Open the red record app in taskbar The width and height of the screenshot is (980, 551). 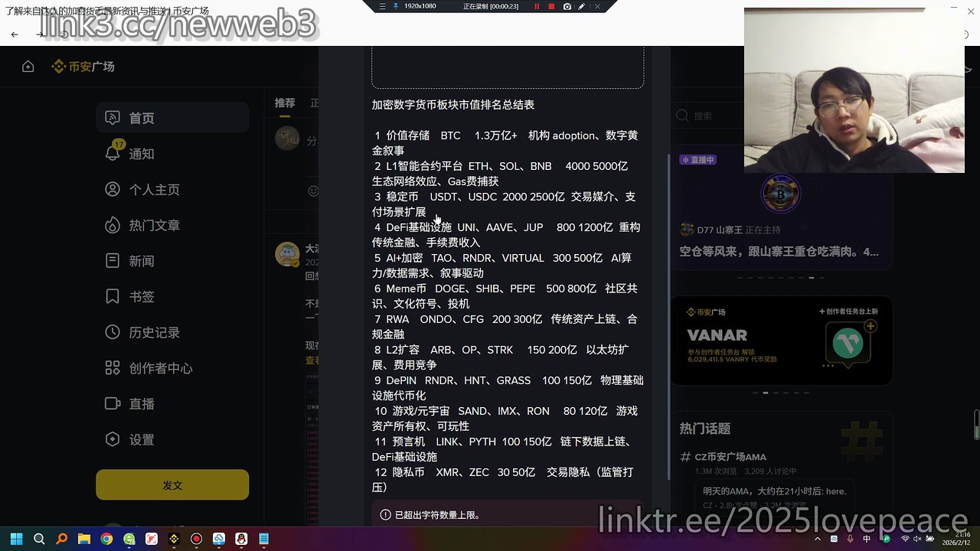[196, 539]
